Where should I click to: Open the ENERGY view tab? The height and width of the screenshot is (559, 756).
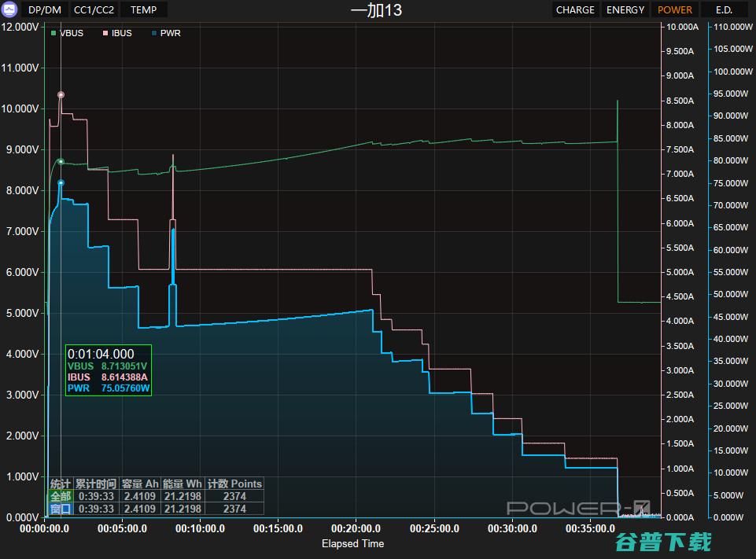(x=625, y=9)
